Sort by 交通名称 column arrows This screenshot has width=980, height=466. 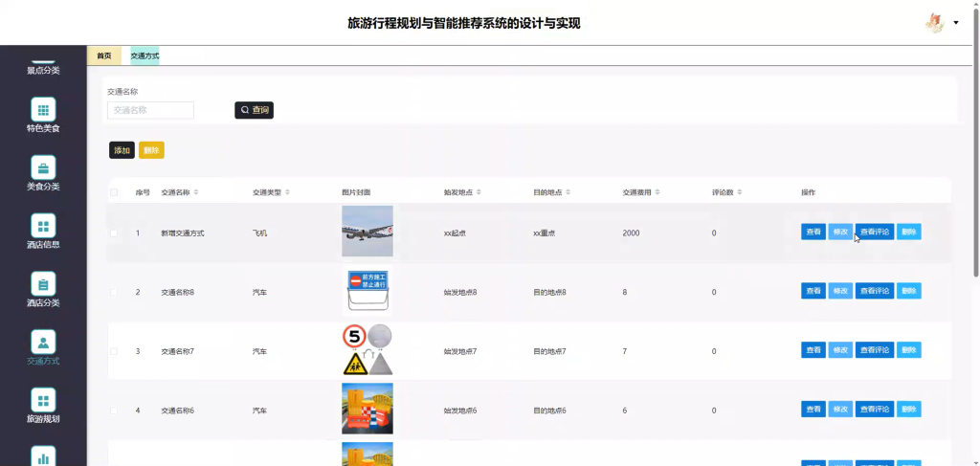pyautogui.click(x=196, y=192)
